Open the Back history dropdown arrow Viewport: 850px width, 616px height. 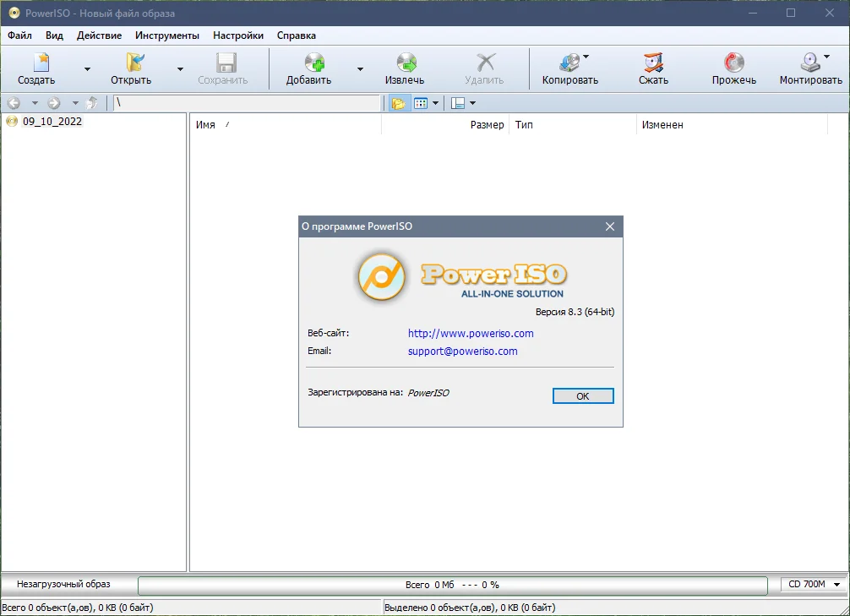point(35,103)
